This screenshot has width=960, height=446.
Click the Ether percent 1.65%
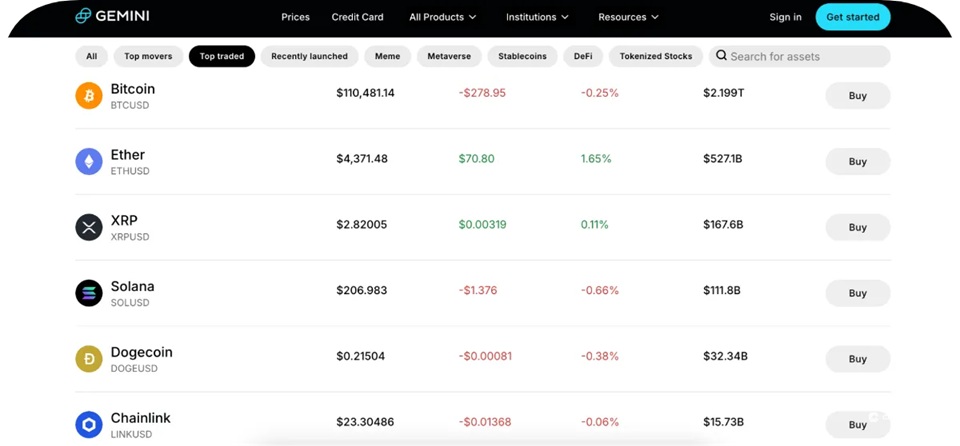tap(596, 159)
